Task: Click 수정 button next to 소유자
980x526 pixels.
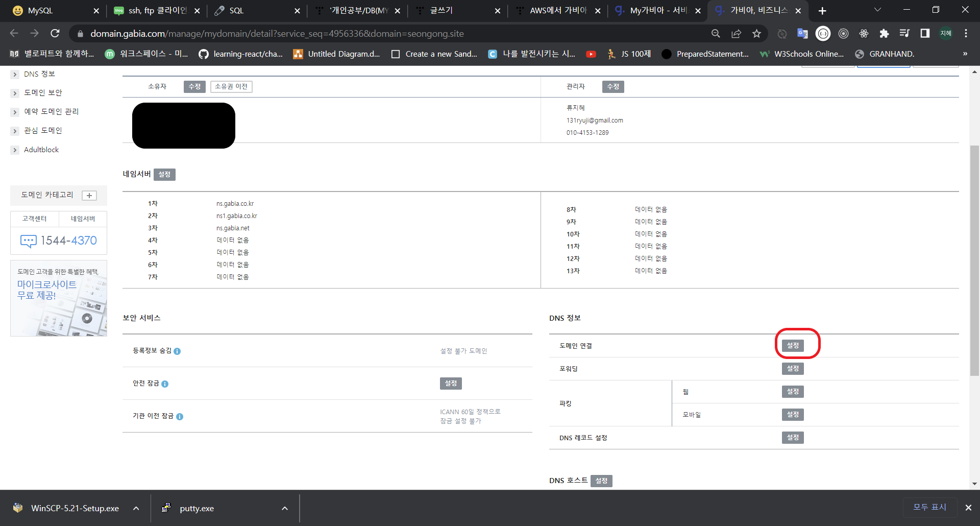Action: tap(194, 87)
